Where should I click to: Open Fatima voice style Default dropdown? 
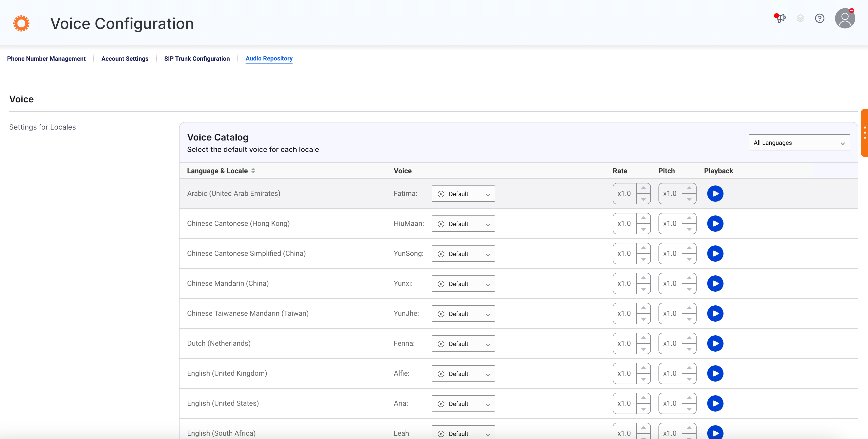point(463,194)
